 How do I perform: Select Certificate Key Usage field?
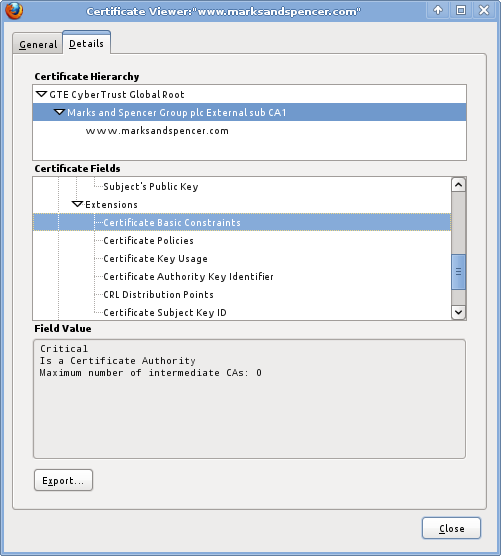click(242, 259)
